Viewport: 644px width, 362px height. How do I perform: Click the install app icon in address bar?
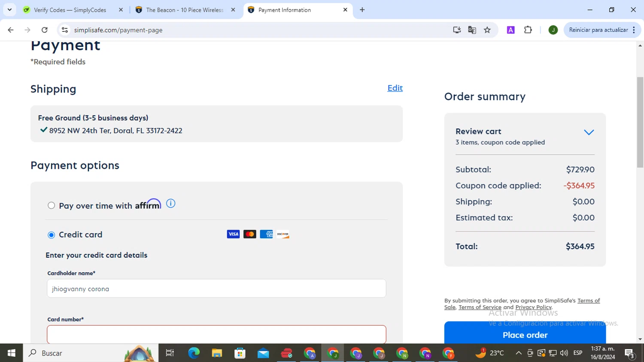click(x=457, y=30)
